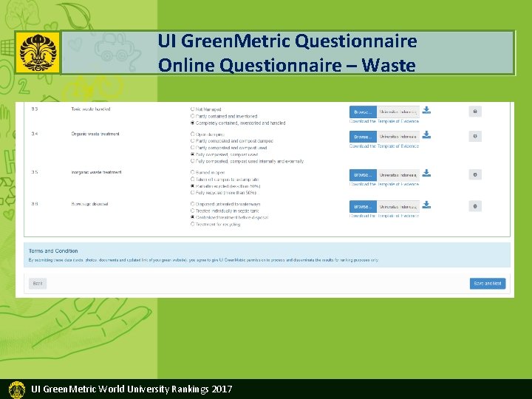Open the Template of Evidence link for Sewerage disposal
This screenshot has width=532, height=399.
pos(384,216)
